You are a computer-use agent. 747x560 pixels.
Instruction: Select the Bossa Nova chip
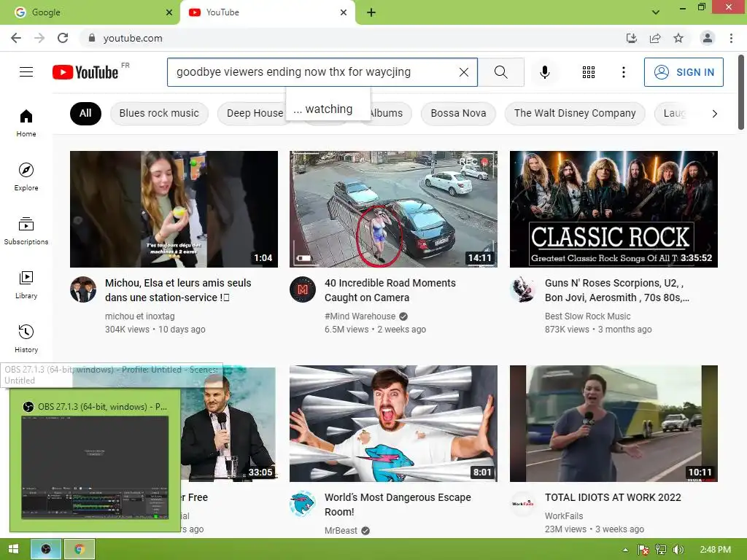[458, 113]
